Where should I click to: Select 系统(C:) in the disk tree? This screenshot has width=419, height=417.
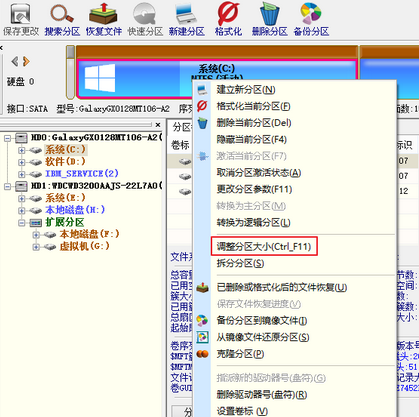click(x=66, y=150)
